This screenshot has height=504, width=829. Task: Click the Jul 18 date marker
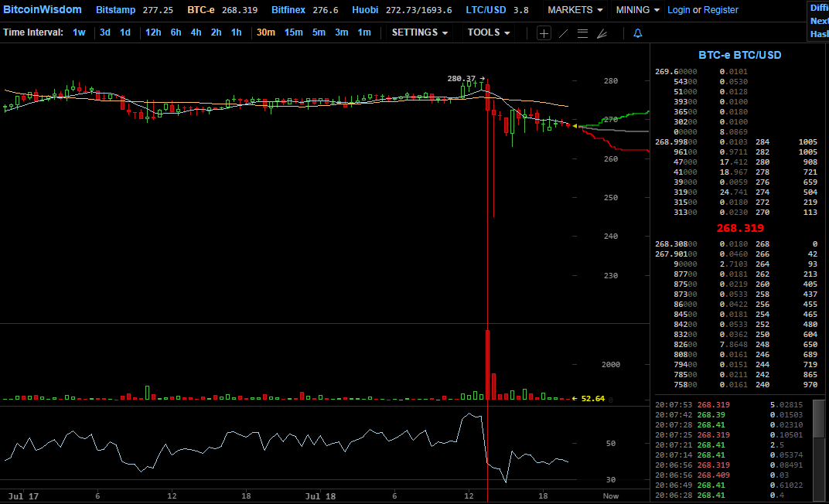click(x=320, y=496)
